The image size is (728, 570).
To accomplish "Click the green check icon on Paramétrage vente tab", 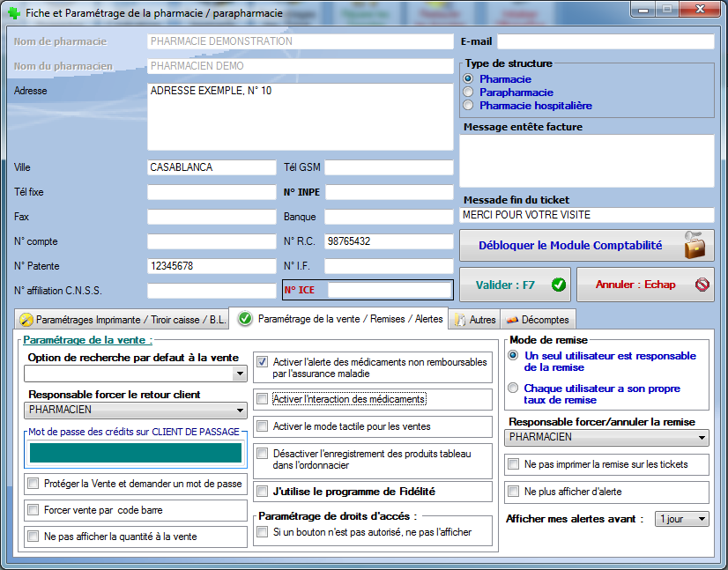I will point(245,319).
